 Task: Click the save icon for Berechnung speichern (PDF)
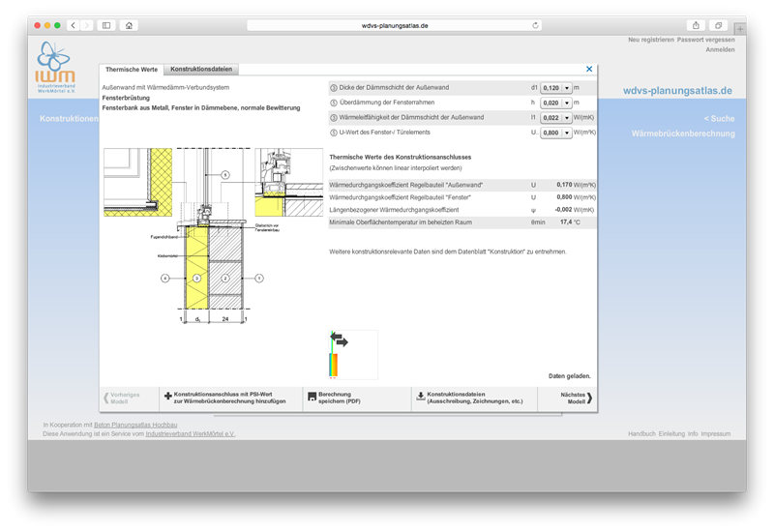(x=311, y=397)
